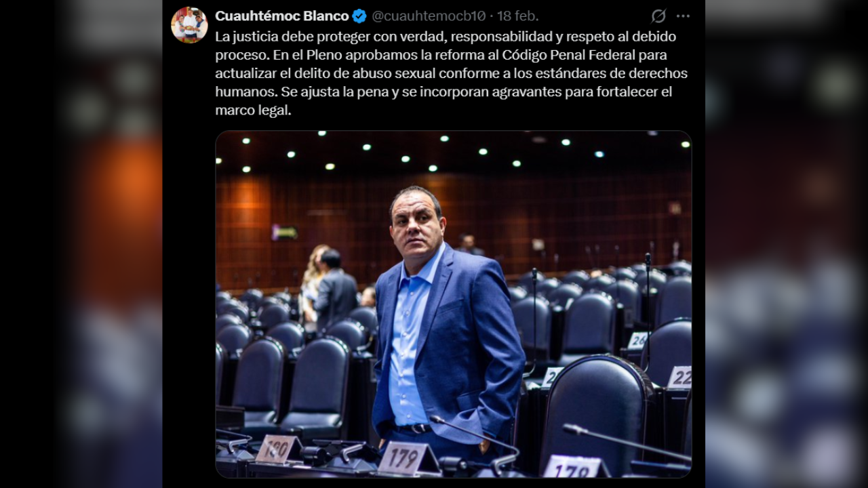Open the three-dot more options menu
Viewport: 868px width, 488px height.
(683, 16)
